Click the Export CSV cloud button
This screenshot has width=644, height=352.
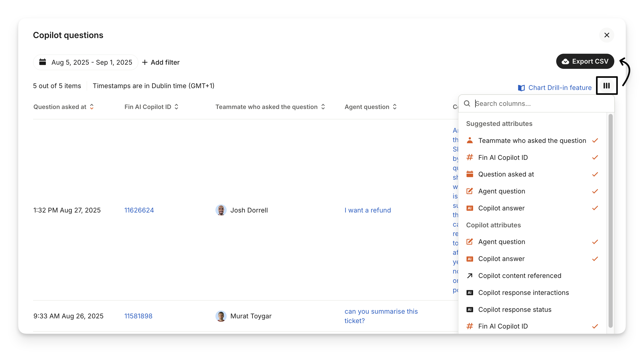(x=585, y=62)
